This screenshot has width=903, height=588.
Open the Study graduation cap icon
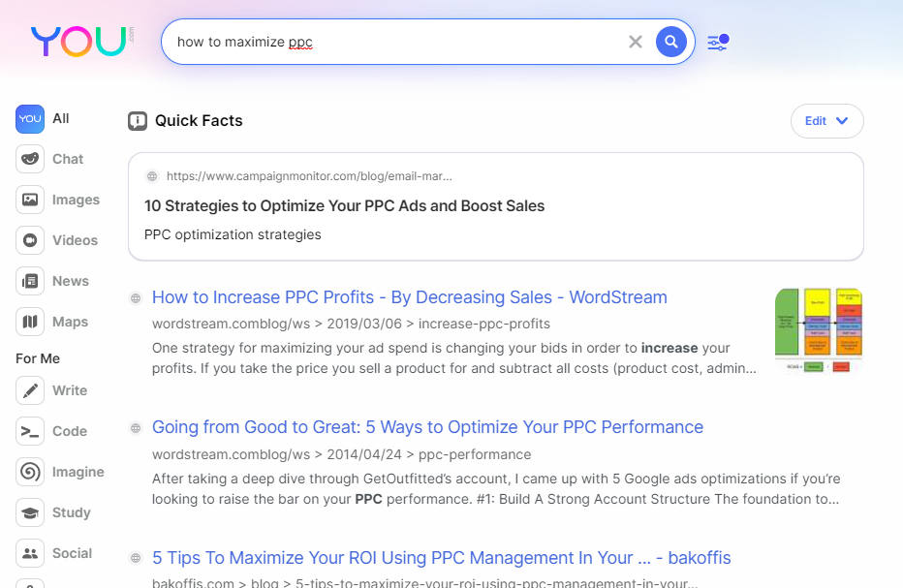coord(30,512)
